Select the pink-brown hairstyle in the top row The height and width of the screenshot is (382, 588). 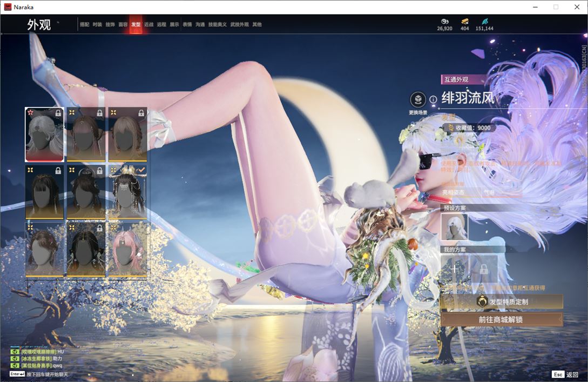tap(86, 135)
